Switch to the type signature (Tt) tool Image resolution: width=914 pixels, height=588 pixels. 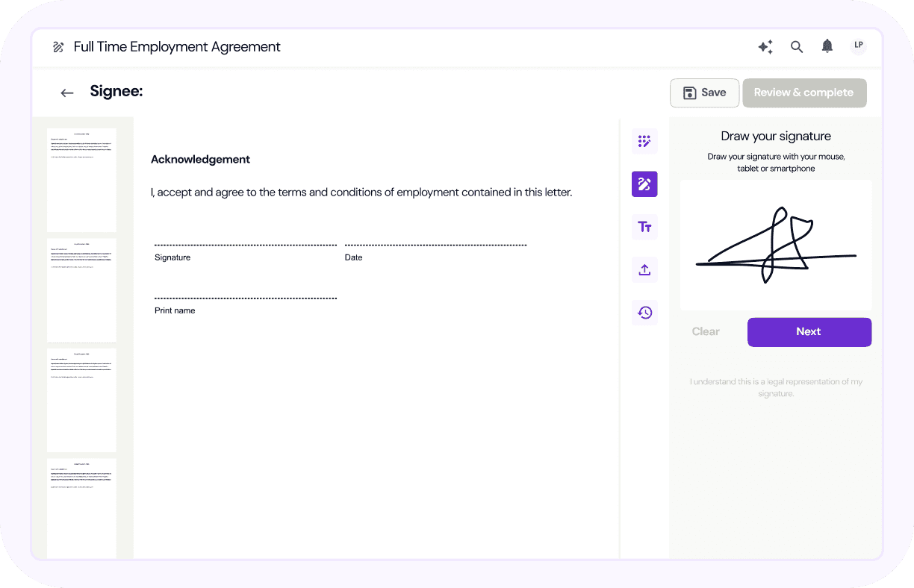(644, 227)
